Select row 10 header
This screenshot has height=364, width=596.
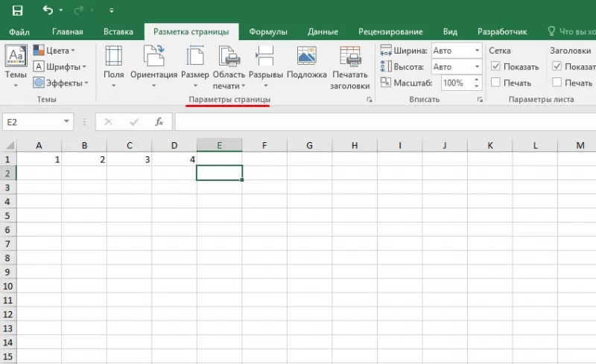7,286
